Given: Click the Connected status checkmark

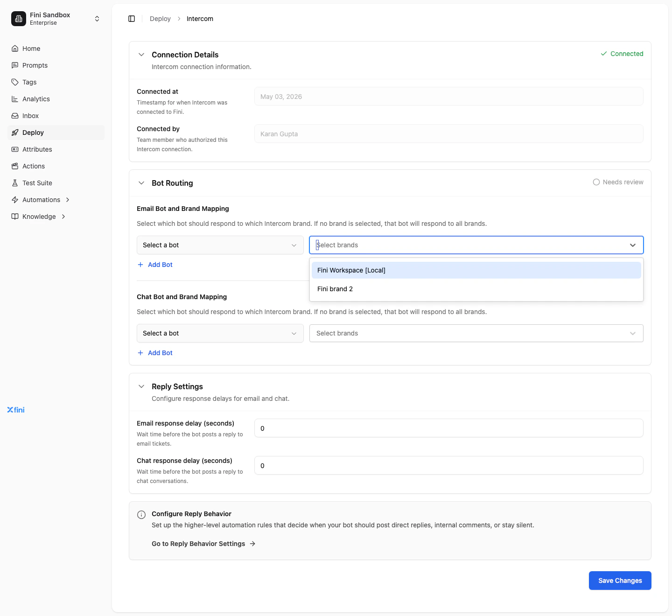Looking at the screenshot, I should pyautogui.click(x=604, y=54).
